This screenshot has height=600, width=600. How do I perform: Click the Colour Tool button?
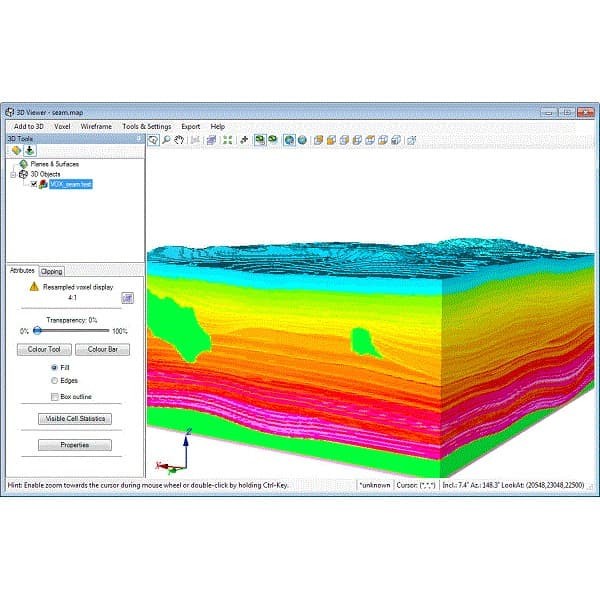(44, 349)
